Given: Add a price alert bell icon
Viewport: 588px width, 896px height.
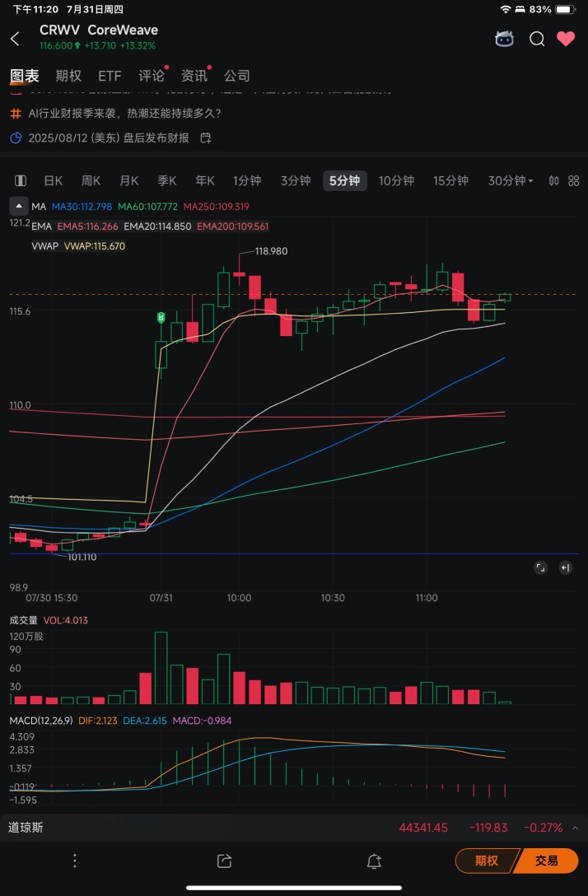Looking at the screenshot, I should tap(374, 861).
